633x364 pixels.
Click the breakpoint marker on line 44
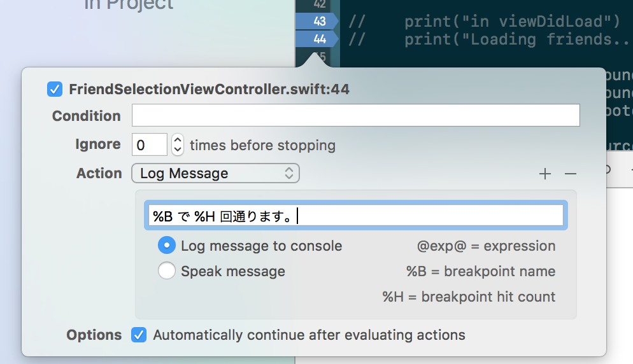[x=317, y=39]
